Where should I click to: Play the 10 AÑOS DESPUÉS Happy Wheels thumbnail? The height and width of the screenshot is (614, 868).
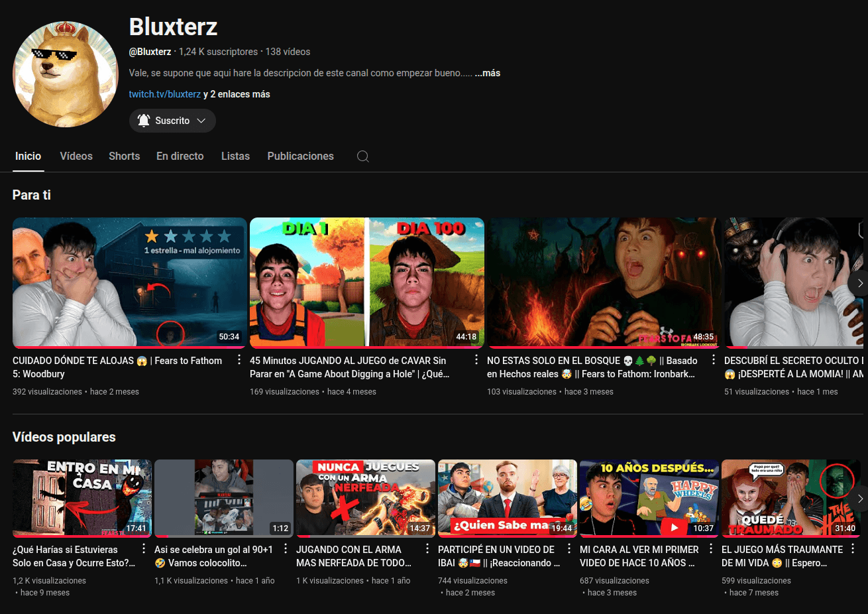pos(649,499)
